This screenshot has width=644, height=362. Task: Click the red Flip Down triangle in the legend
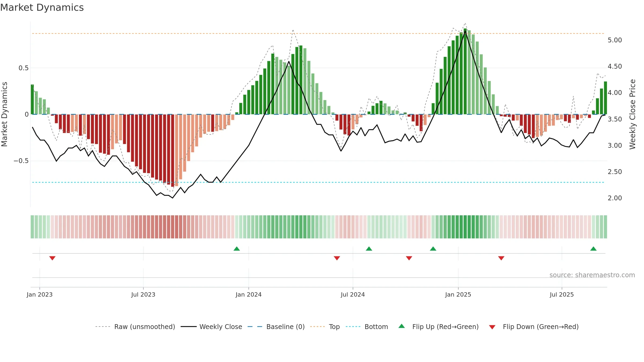[492, 327]
